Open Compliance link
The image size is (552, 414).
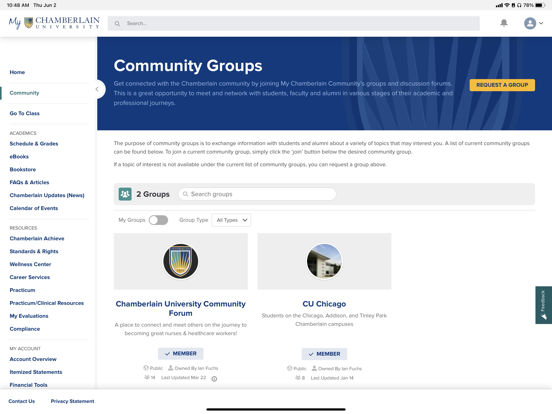click(x=25, y=329)
